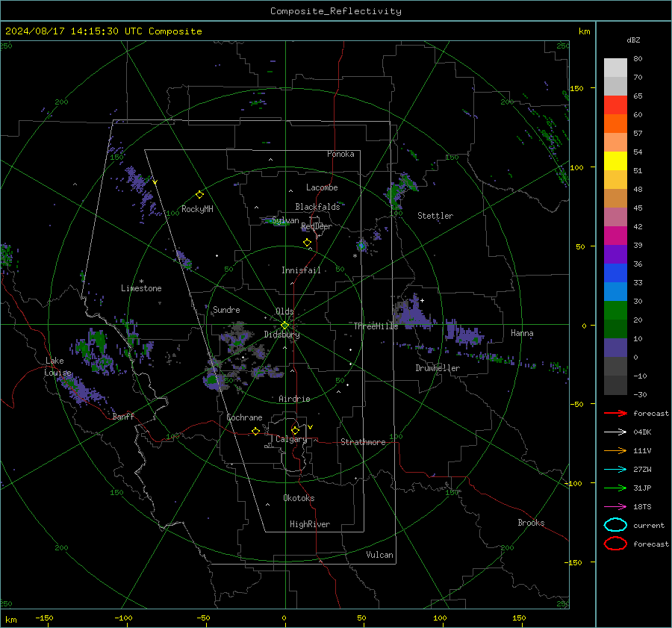
Task: Click the Calgary city label
Action: (x=291, y=439)
